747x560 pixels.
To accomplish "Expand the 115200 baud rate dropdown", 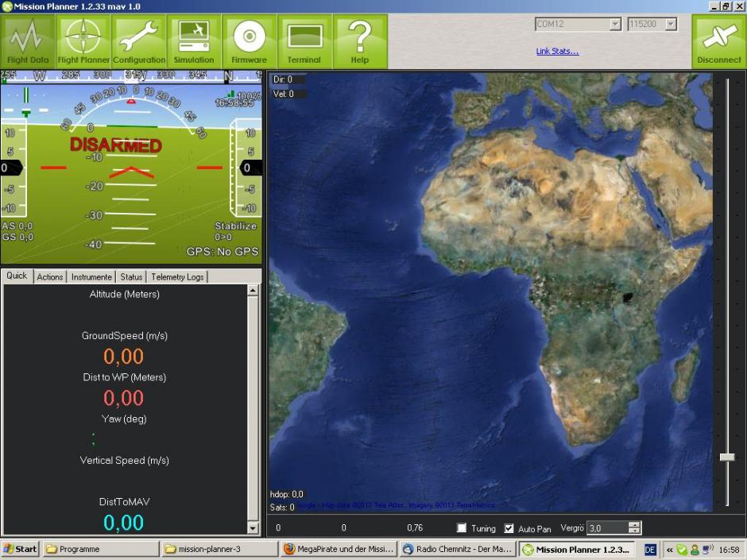I will click(x=671, y=24).
